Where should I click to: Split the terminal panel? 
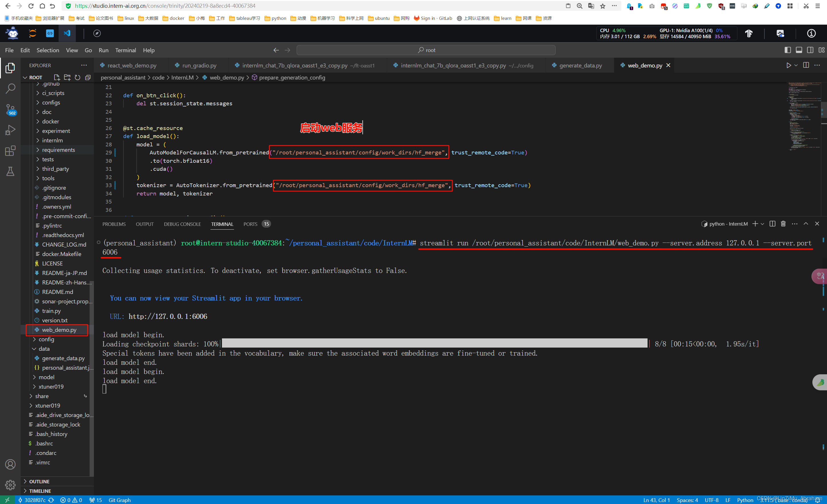[x=772, y=224]
